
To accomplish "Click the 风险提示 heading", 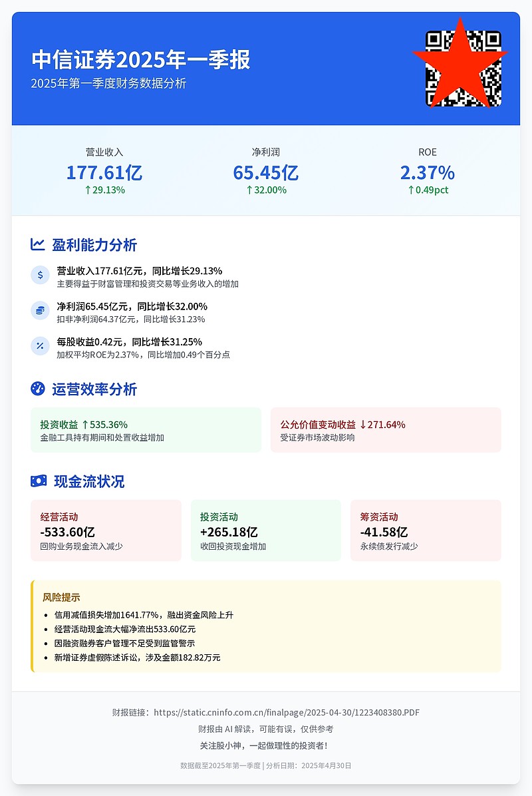I will (x=61, y=598).
